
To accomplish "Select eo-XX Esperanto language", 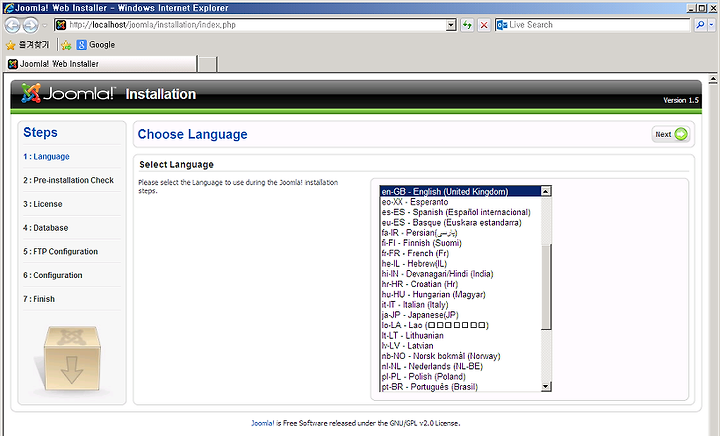I will tap(461, 202).
